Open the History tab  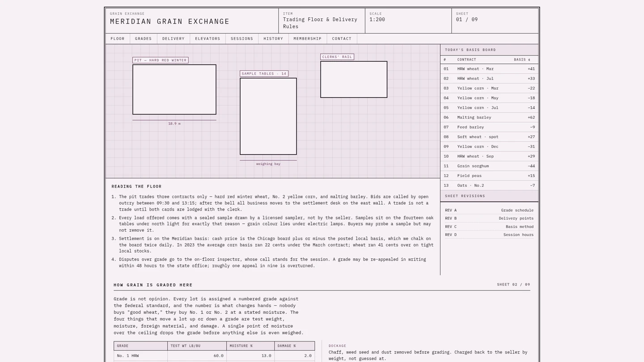[x=273, y=39]
